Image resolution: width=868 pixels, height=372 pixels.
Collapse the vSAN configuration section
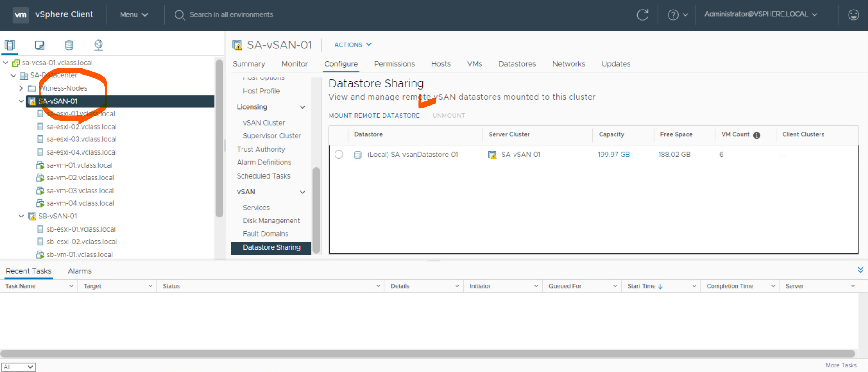[302, 192]
